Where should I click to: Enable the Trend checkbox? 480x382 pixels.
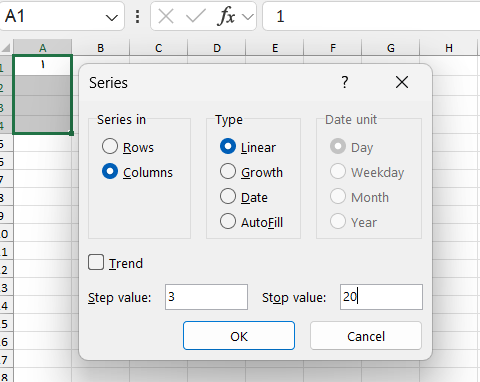pyautogui.click(x=96, y=262)
